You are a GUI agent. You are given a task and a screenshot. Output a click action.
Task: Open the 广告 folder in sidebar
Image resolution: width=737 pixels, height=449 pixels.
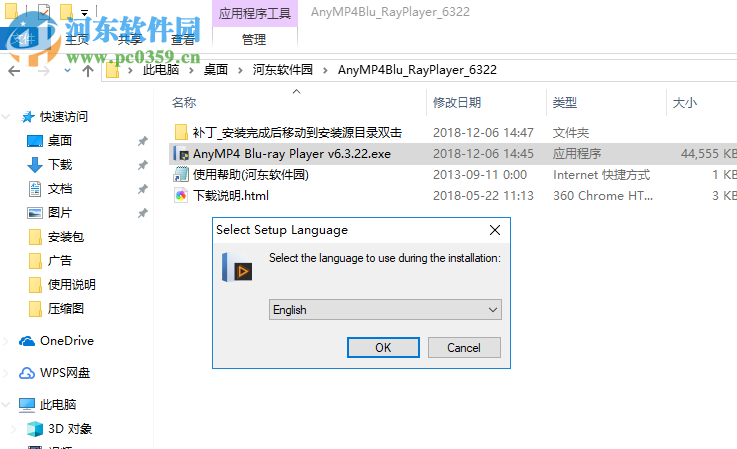click(x=60, y=260)
